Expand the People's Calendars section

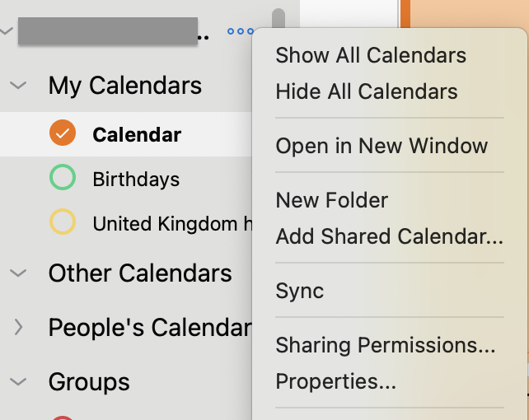coord(19,327)
